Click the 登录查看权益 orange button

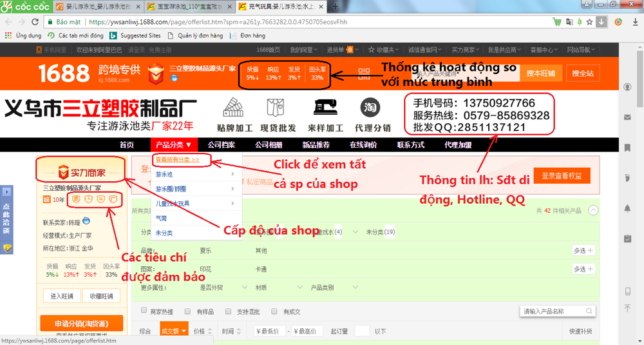tap(562, 175)
